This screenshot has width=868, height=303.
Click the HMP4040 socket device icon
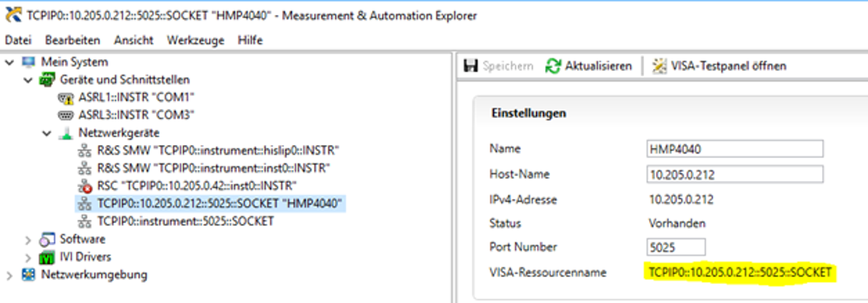(85, 203)
